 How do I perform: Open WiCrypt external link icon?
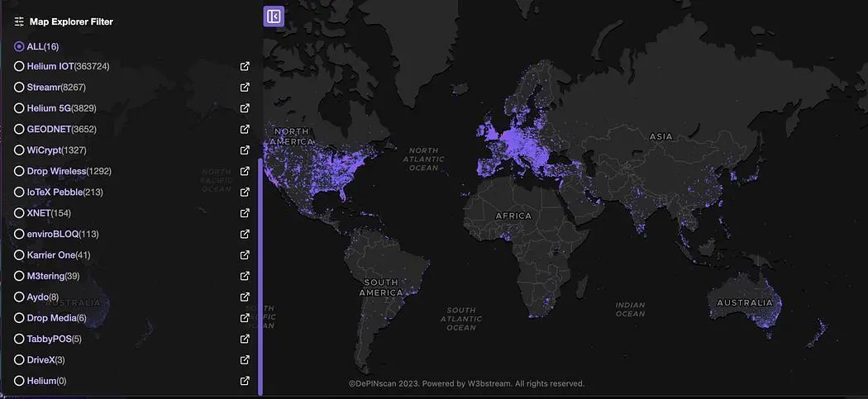point(245,150)
